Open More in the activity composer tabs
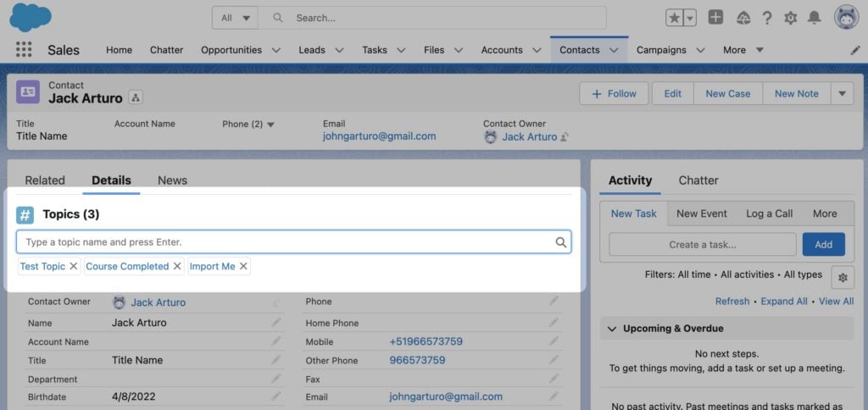The width and height of the screenshot is (868, 410). 825,213
